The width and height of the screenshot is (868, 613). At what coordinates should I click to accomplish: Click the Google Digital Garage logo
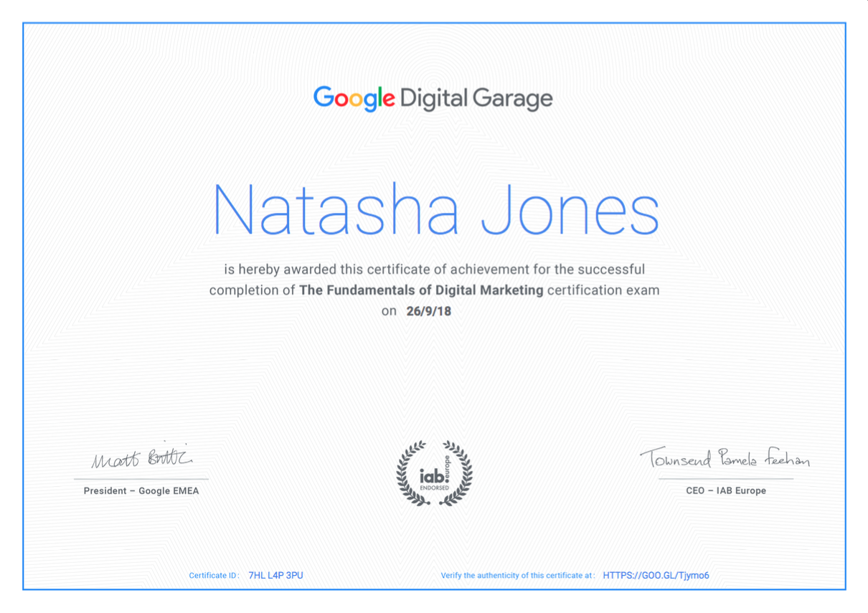(x=433, y=99)
